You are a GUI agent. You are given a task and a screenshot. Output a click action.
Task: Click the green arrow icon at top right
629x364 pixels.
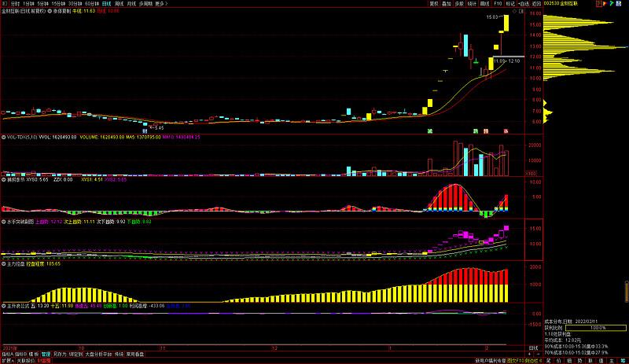tap(612, 3)
